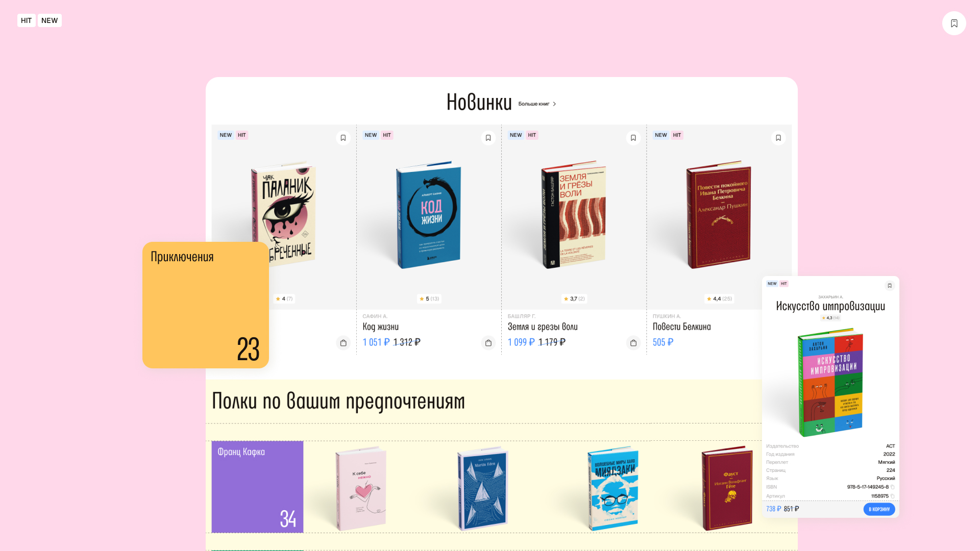This screenshot has width=980, height=551.
Task: Save Земля и грезы воли to bookmarks
Action: point(633,138)
